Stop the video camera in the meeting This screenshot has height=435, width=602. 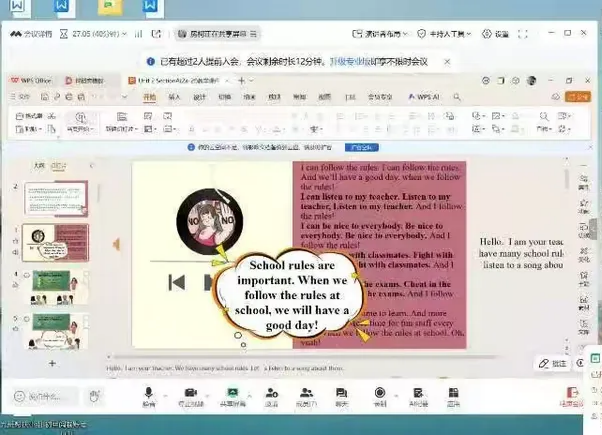coord(191,397)
